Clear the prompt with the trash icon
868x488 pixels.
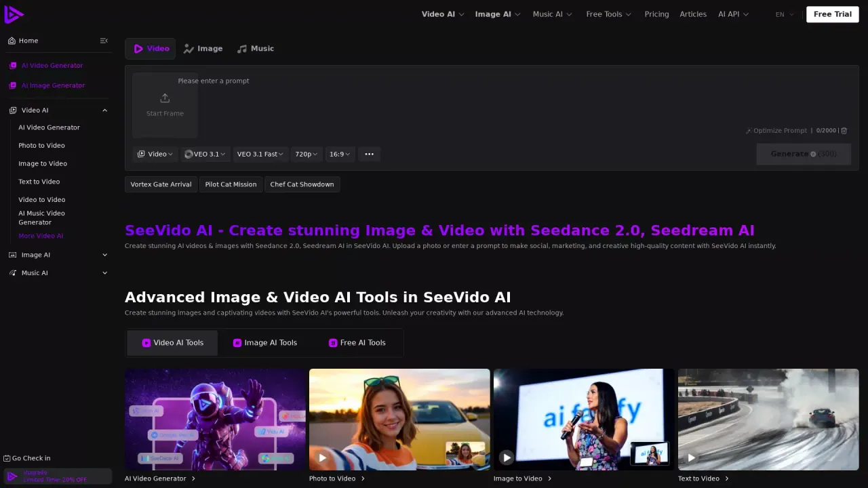[844, 131]
